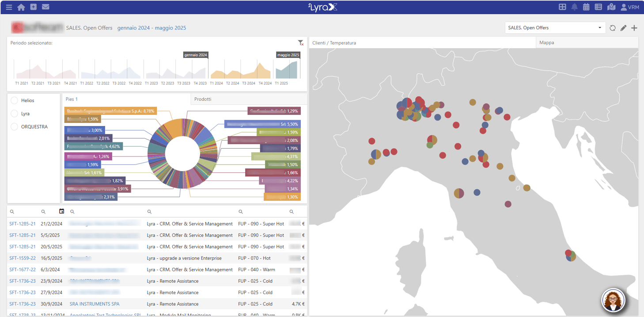Open the envelope mail icon in top bar
The width and height of the screenshot is (644, 317).
(x=45, y=7)
